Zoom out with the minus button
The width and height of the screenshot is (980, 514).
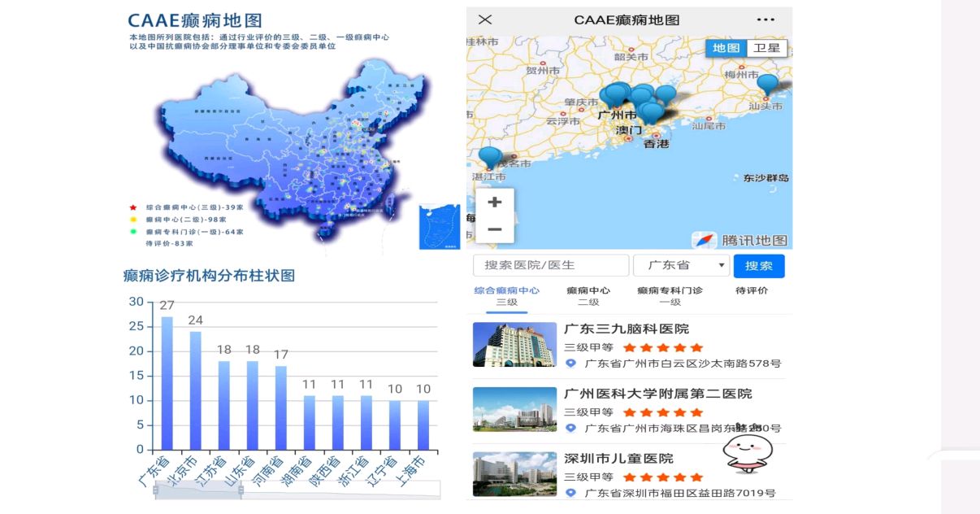pos(494,229)
